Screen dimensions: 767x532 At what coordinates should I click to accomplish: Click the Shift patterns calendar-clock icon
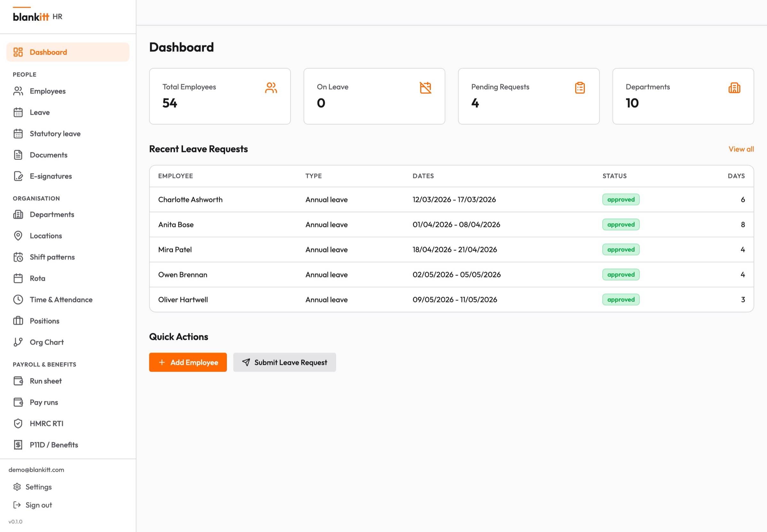[18, 257]
